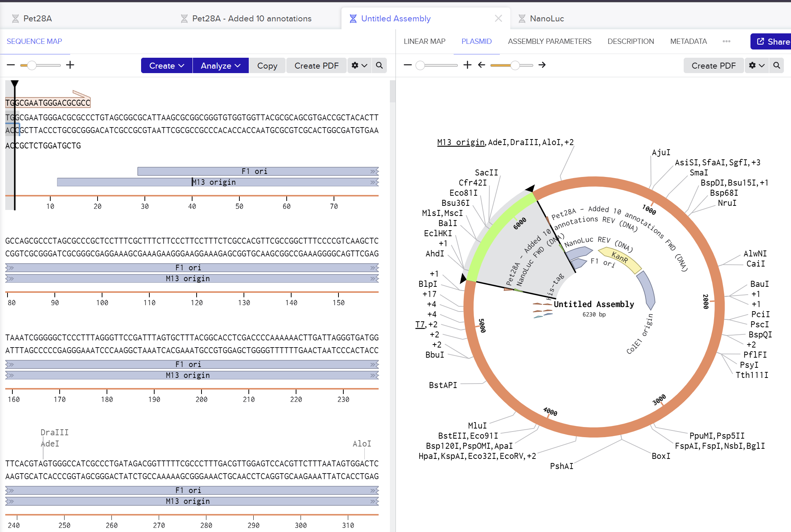Click the Share button
This screenshot has height=532, width=791.
771,42
